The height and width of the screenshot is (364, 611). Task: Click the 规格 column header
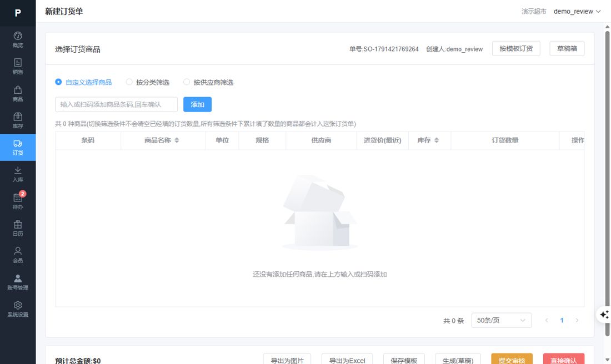262,140
